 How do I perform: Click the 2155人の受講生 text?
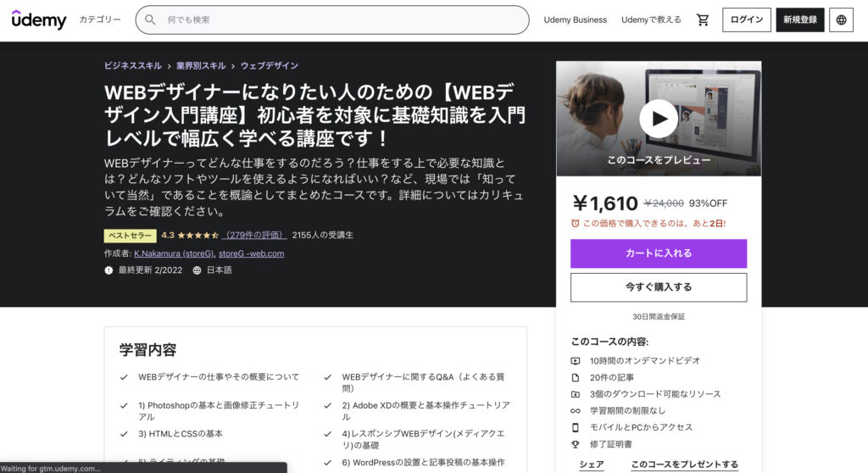(323, 236)
